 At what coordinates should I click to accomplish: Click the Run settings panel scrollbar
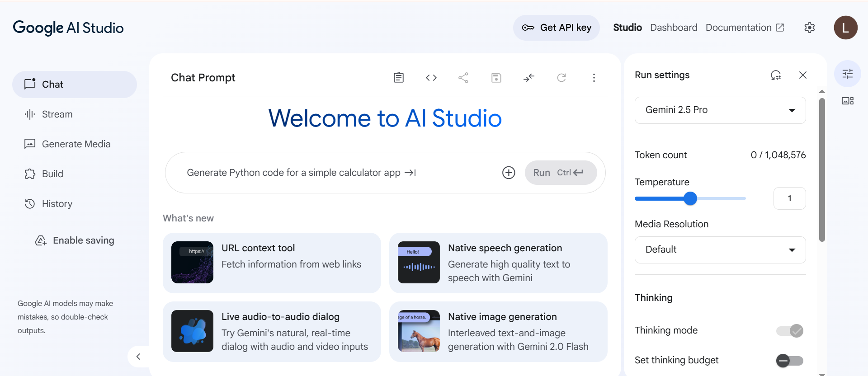click(822, 169)
